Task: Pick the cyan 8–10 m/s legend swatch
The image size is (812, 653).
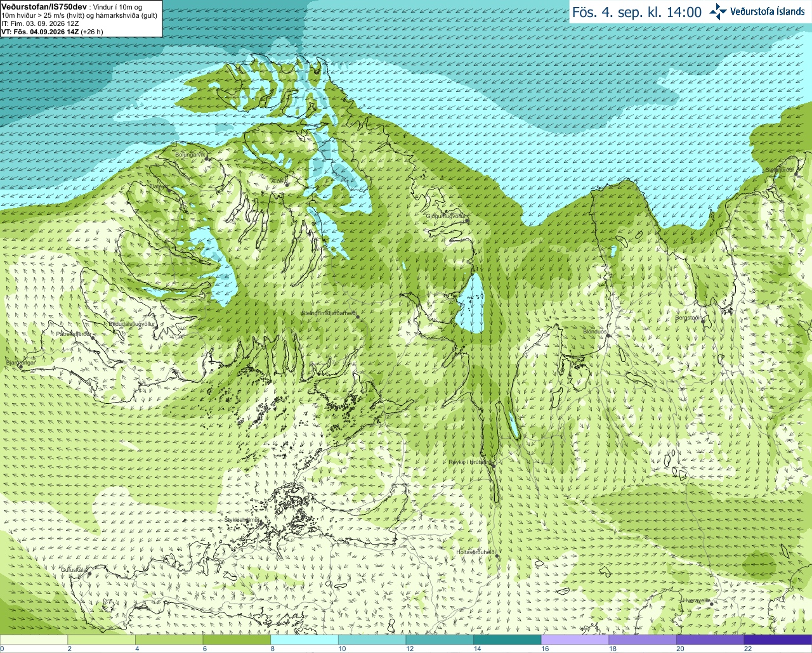Action: point(304,640)
